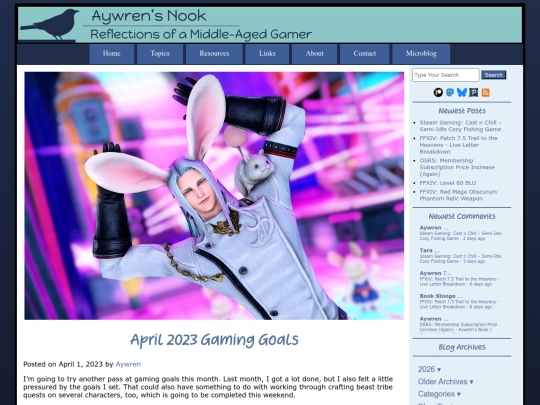This screenshot has width=540, height=405.
Task: Click the Newest Posts heading
Action: point(462,111)
